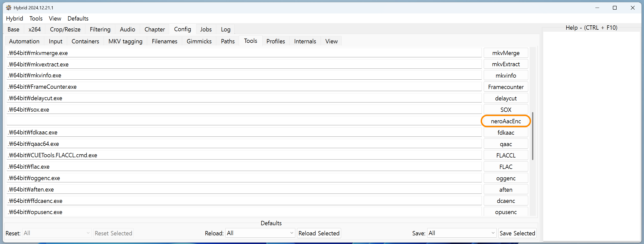Click the tools list vertical scrollbar
The image size is (644, 244).
533,136
